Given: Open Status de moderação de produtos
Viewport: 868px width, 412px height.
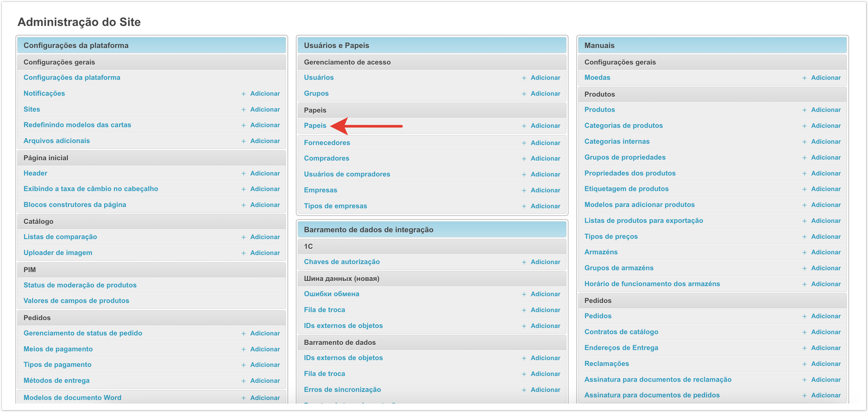Looking at the screenshot, I should [80, 285].
